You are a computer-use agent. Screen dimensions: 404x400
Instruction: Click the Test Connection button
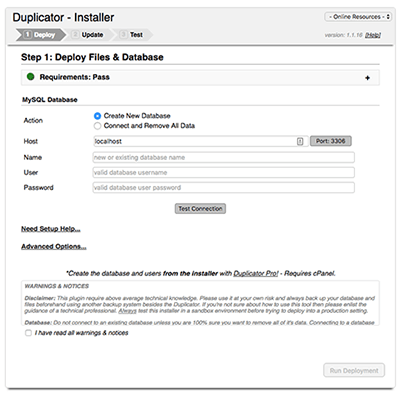click(x=200, y=209)
